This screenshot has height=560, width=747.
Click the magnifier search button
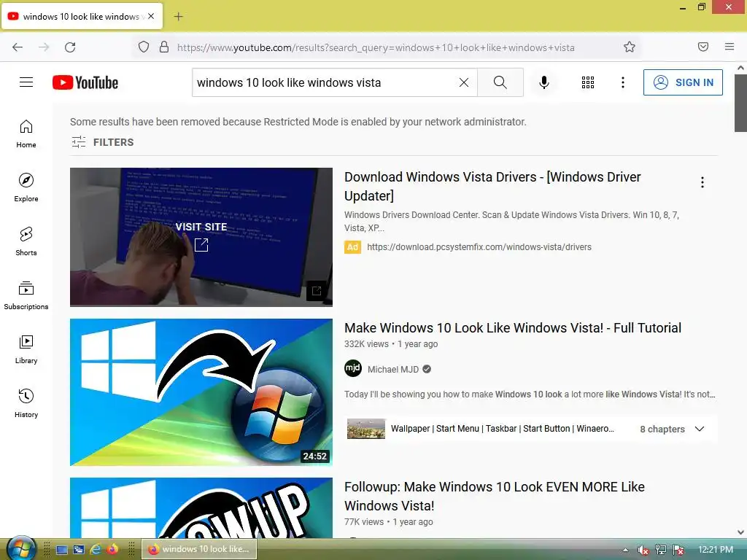500,82
